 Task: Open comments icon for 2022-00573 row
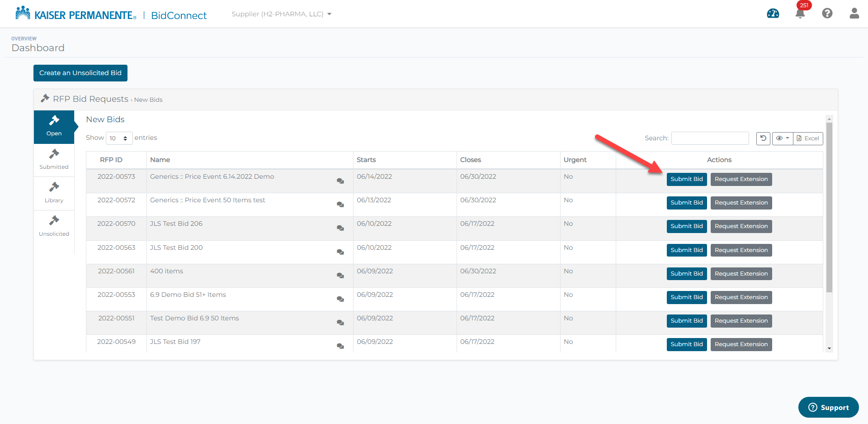tap(340, 181)
